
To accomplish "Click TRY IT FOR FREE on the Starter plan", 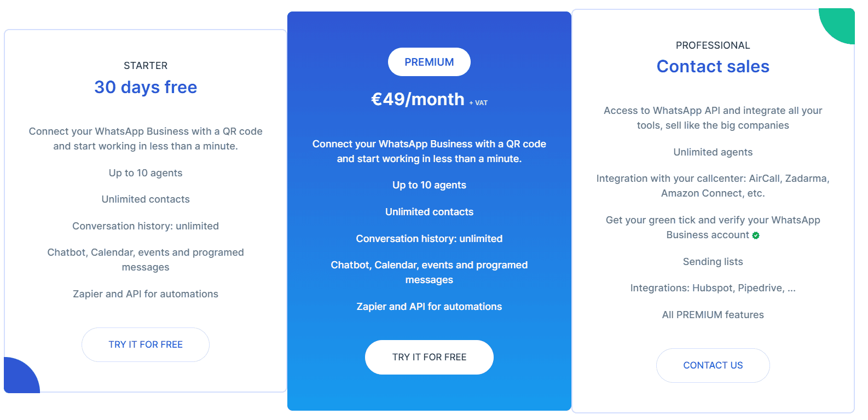I will pos(145,344).
